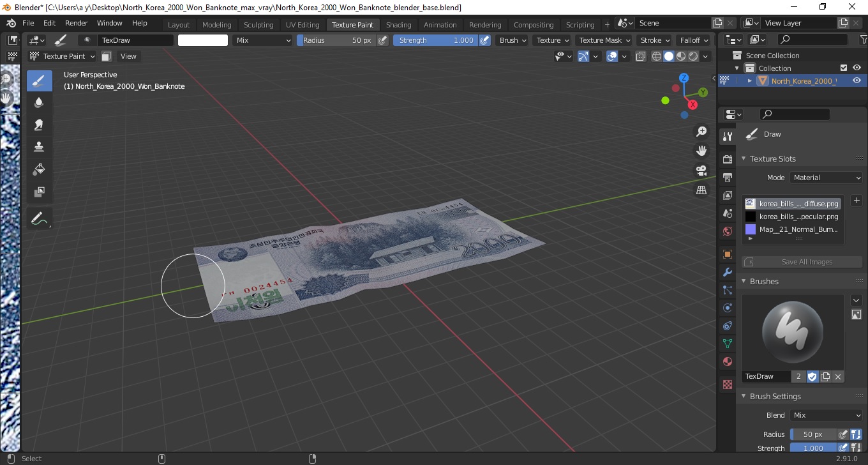Select the Fill bucket tool

(40, 169)
